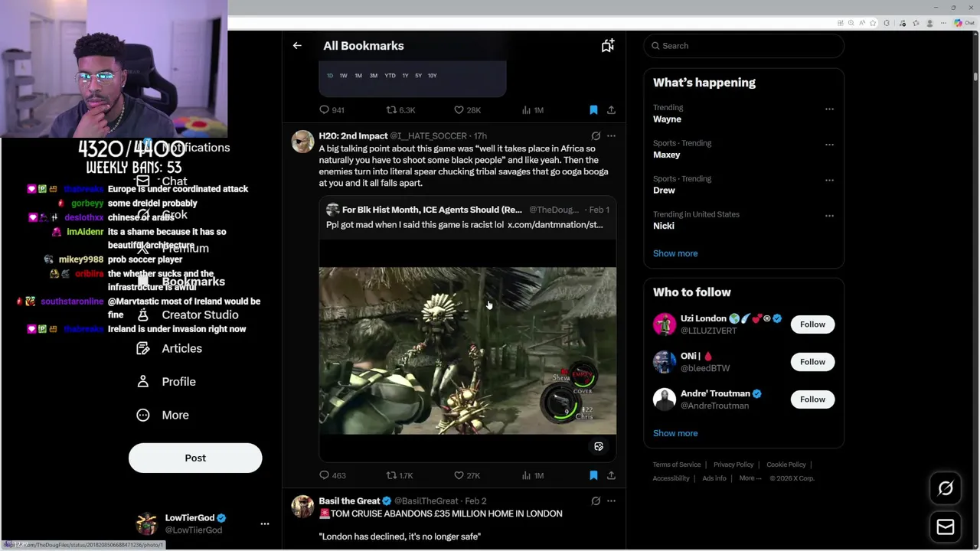Open the Copilot Chat button in the browser

tap(963, 23)
